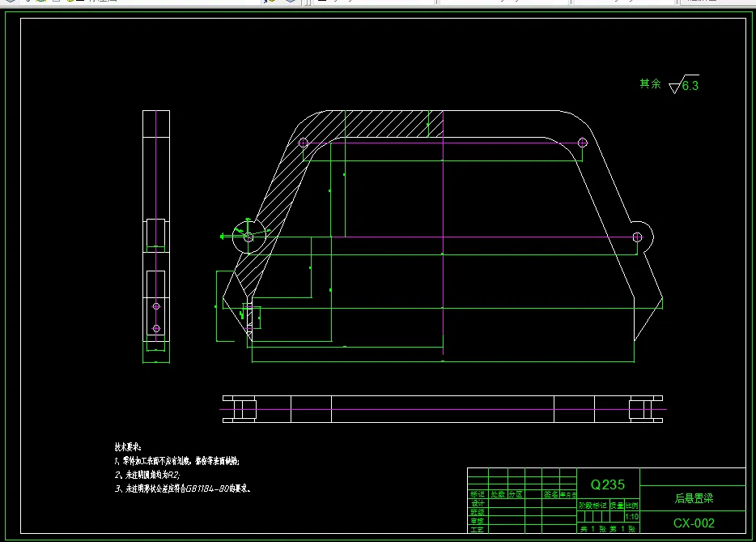Click the 1:10 scale value cell
Viewport: 756px width, 542px height.
(632, 516)
